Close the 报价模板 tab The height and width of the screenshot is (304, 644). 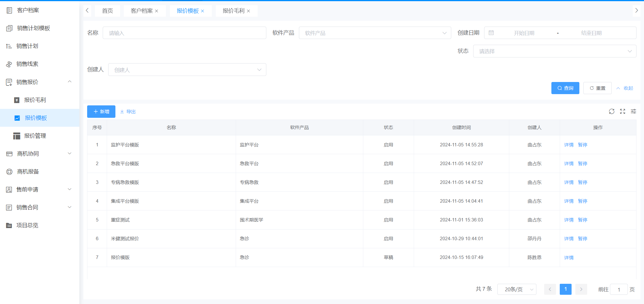point(203,11)
